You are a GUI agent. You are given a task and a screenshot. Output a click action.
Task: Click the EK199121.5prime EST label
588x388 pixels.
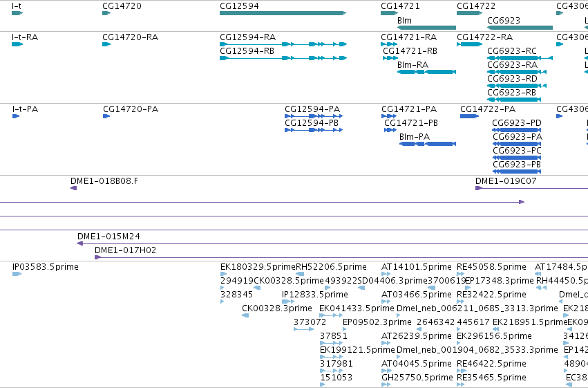coord(357,350)
